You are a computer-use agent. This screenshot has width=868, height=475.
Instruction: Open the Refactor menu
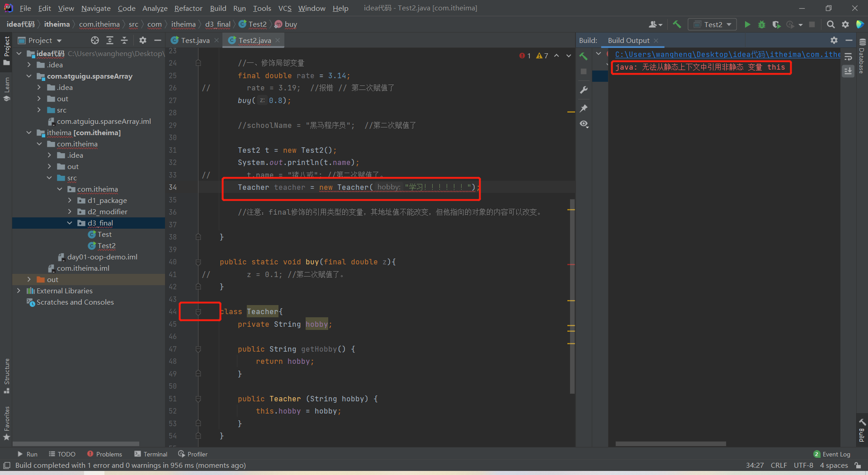click(188, 8)
